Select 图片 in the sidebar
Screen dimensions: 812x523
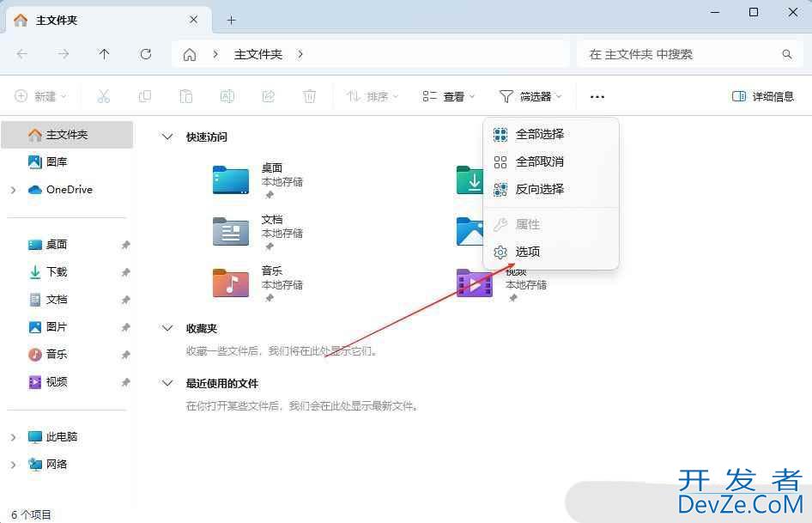coord(57,327)
